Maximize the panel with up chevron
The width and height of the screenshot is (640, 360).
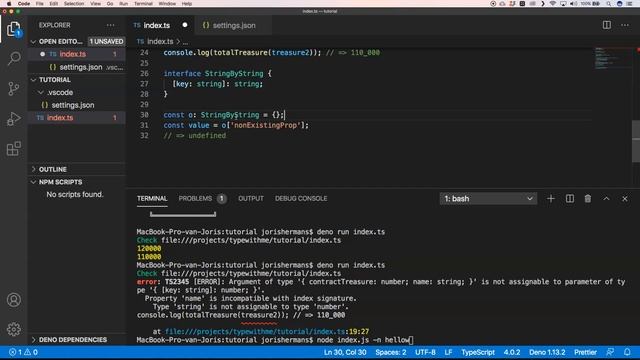(607, 199)
